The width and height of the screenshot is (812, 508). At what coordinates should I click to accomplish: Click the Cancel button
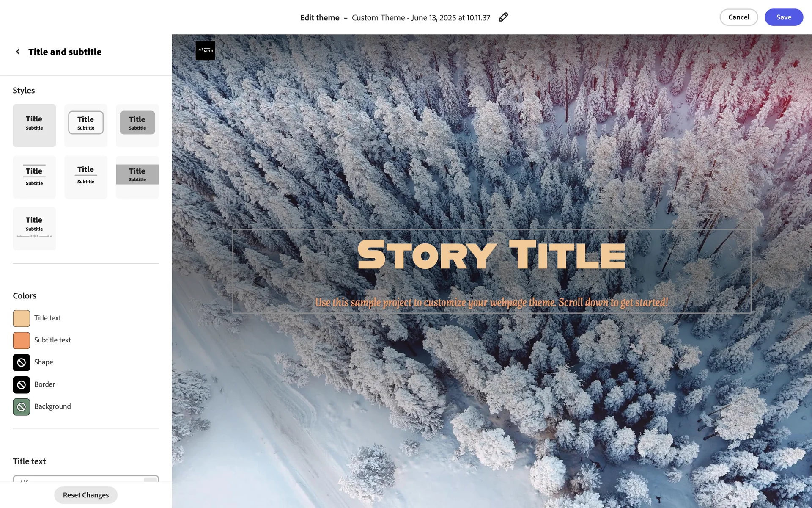739,17
